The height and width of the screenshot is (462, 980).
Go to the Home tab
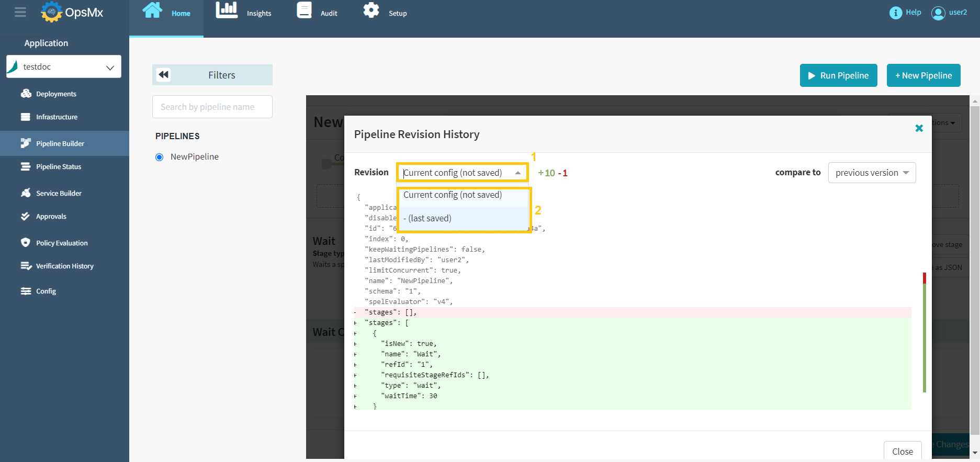coord(166,13)
